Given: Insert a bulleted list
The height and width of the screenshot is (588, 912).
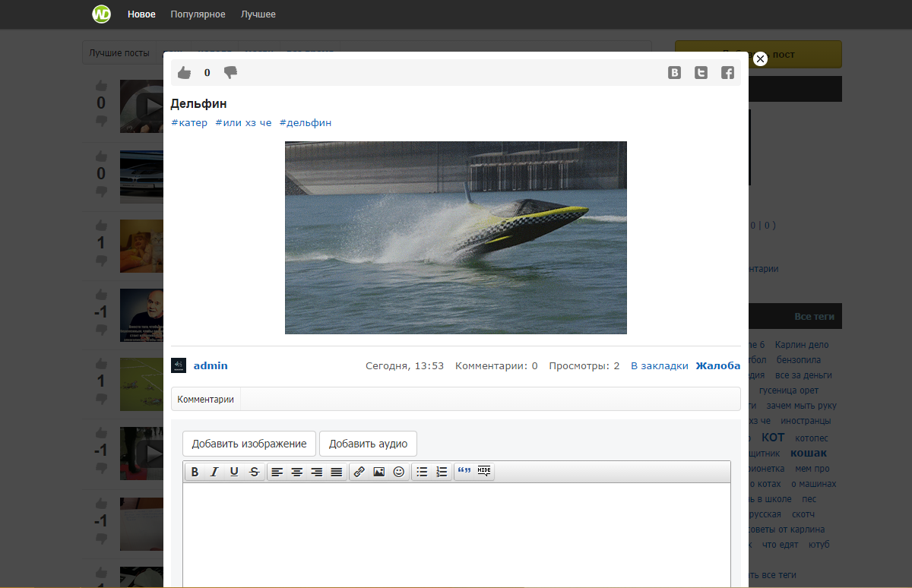Looking at the screenshot, I should (422, 472).
